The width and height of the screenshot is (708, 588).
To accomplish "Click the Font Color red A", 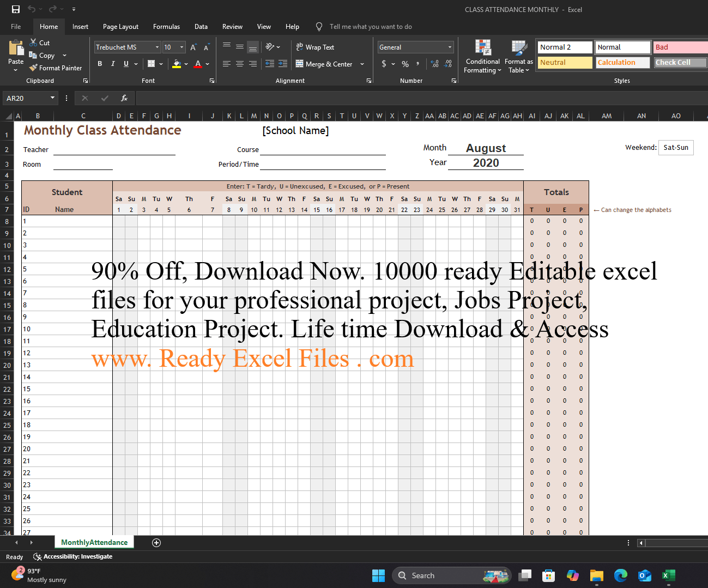I will click(x=198, y=64).
